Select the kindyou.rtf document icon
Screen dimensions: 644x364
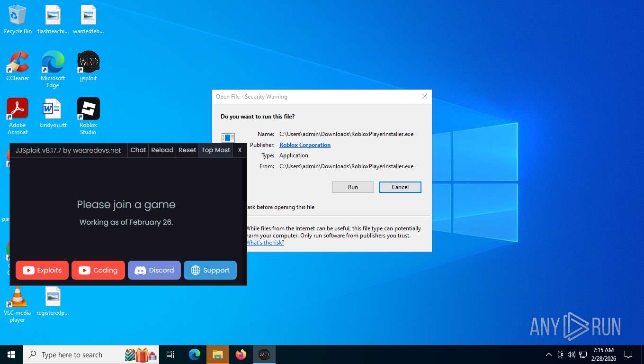pyautogui.click(x=53, y=113)
